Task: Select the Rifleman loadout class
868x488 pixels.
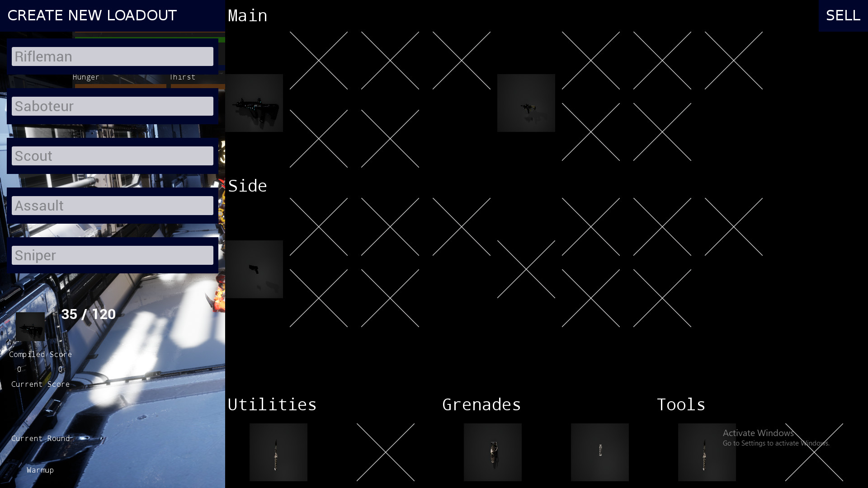Action: [x=113, y=56]
